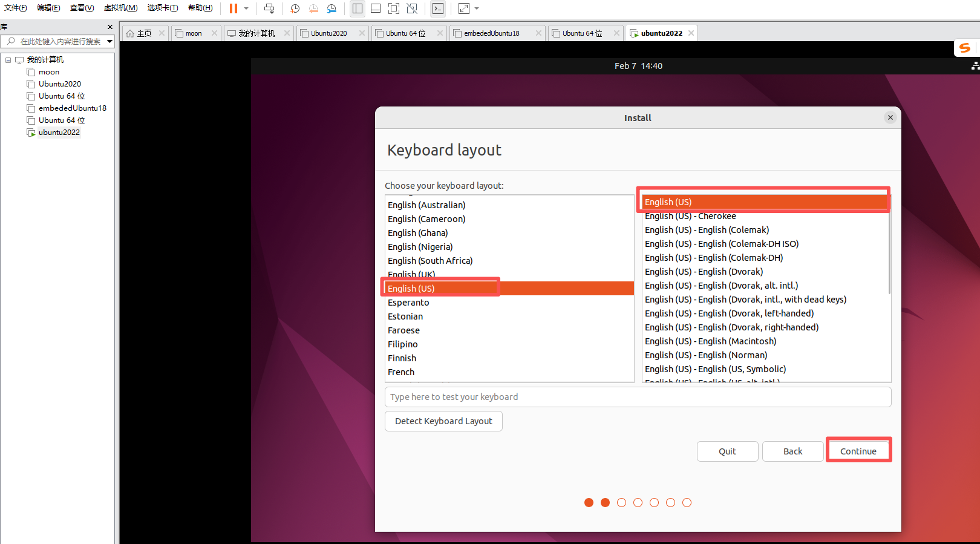Click the Unity mode icon
Image resolution: width=980 pixels, height=544 pixels.
pos(412,8)
